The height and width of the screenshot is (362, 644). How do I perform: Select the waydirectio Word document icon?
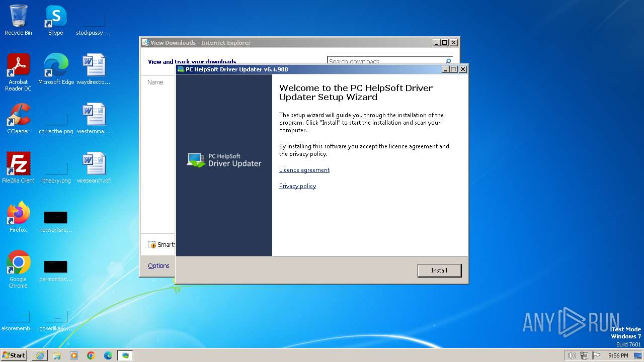click(x=94, y=69)
